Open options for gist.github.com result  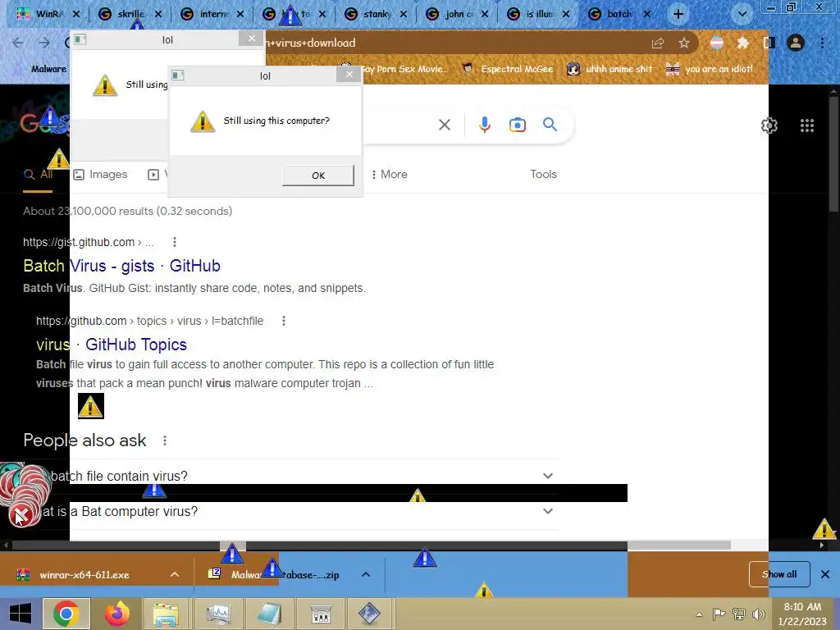175,242
